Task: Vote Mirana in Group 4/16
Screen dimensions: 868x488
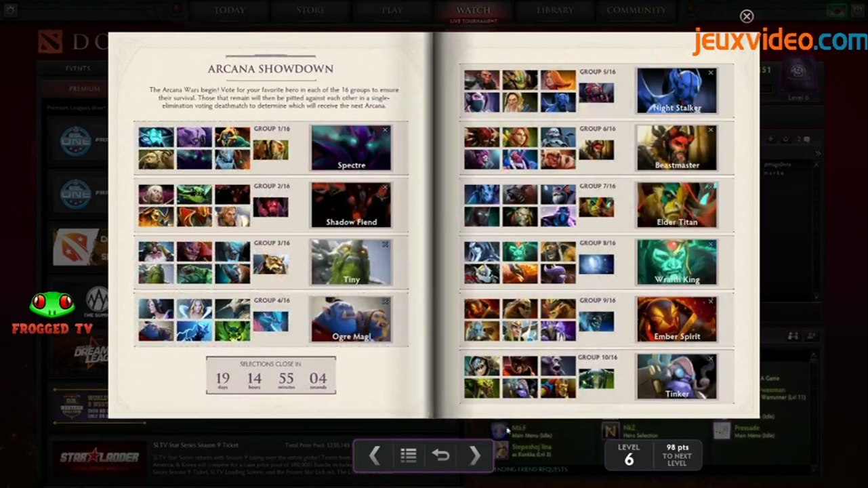Action: coord(157,309)
